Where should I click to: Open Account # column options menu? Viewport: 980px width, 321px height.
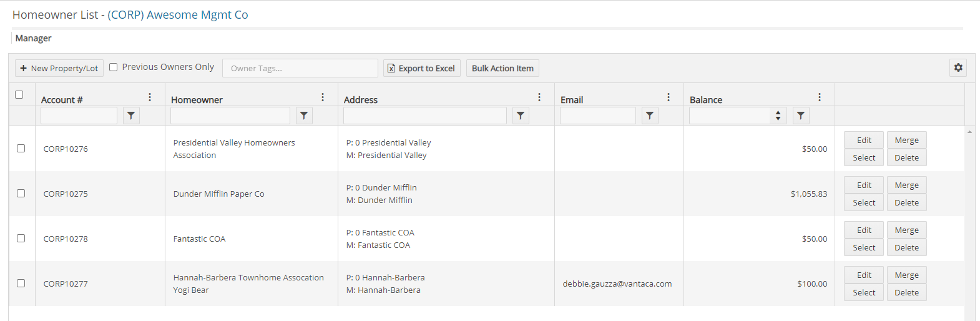[150, 97]
